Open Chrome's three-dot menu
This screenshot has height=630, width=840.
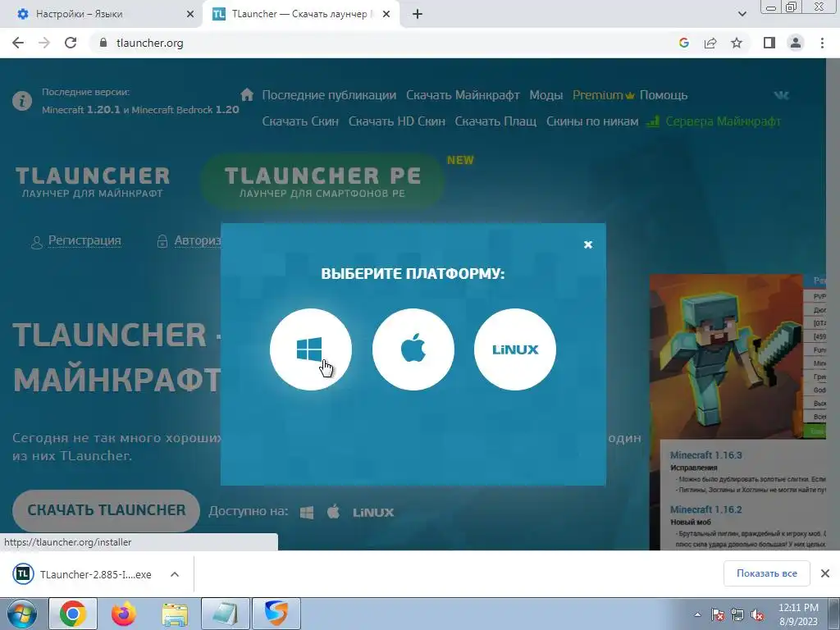tap(822, 43)
